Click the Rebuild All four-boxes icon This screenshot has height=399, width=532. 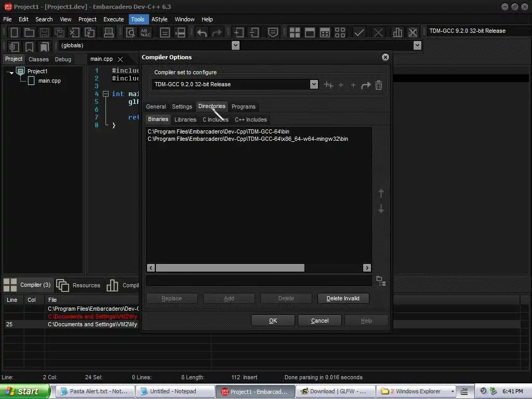[x=340, y=33]
